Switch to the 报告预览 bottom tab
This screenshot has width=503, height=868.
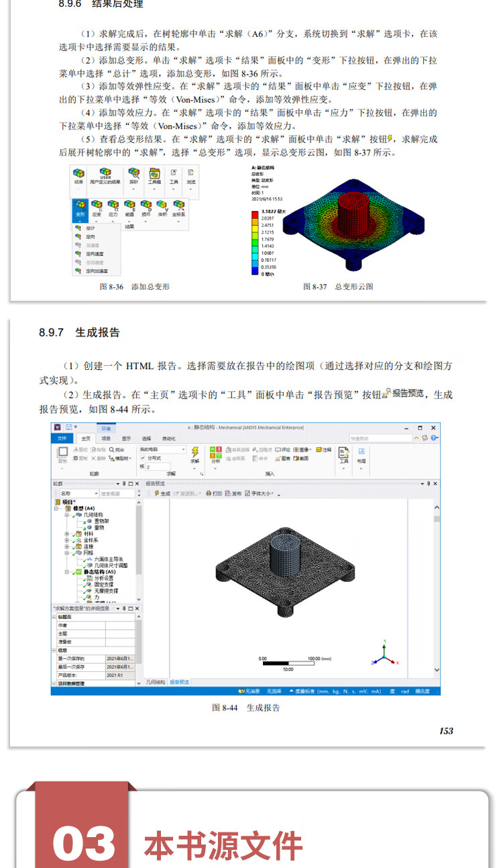[179, 682]
